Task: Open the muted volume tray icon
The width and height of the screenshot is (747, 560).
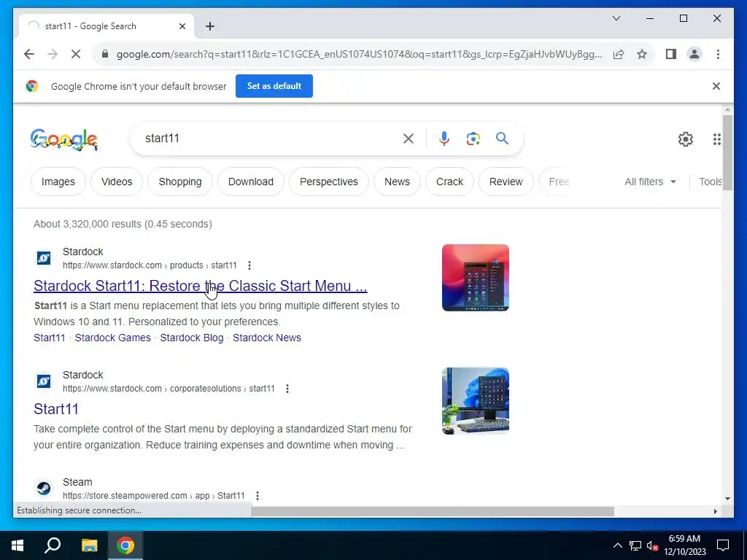Action: pyautogui.click(x=652, y=545)
